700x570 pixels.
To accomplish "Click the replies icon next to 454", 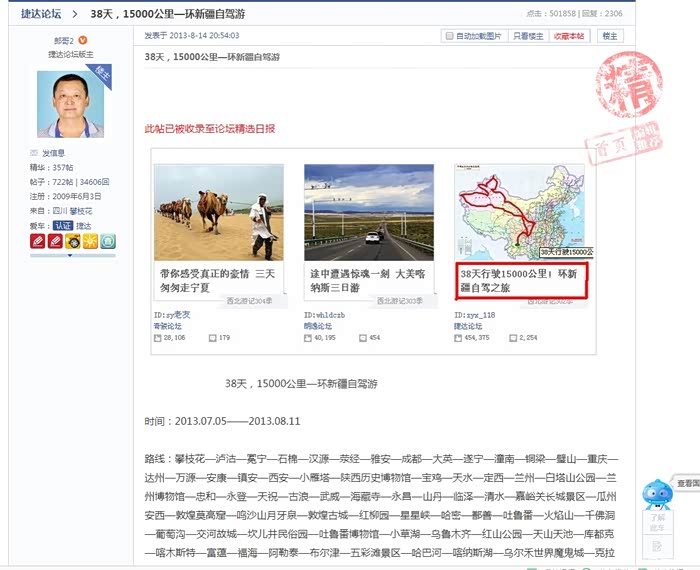I will pos(363,338).
